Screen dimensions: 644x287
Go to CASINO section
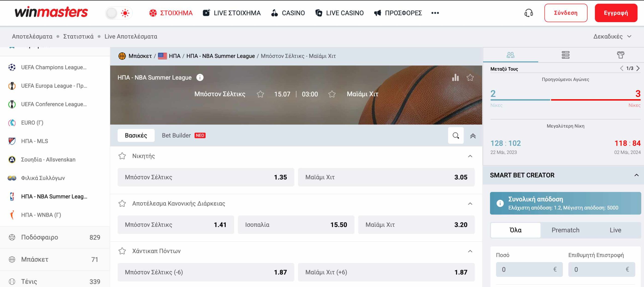pos(288,13)
